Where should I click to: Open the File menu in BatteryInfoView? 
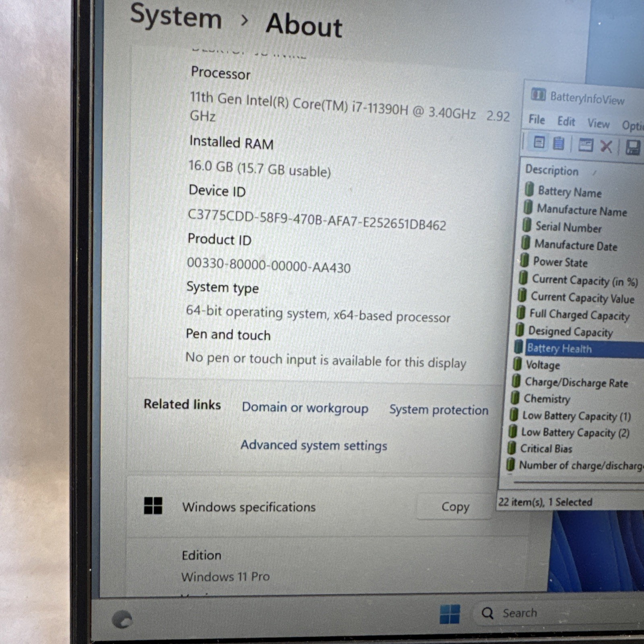pyautogui.click(x=537, y=120)
